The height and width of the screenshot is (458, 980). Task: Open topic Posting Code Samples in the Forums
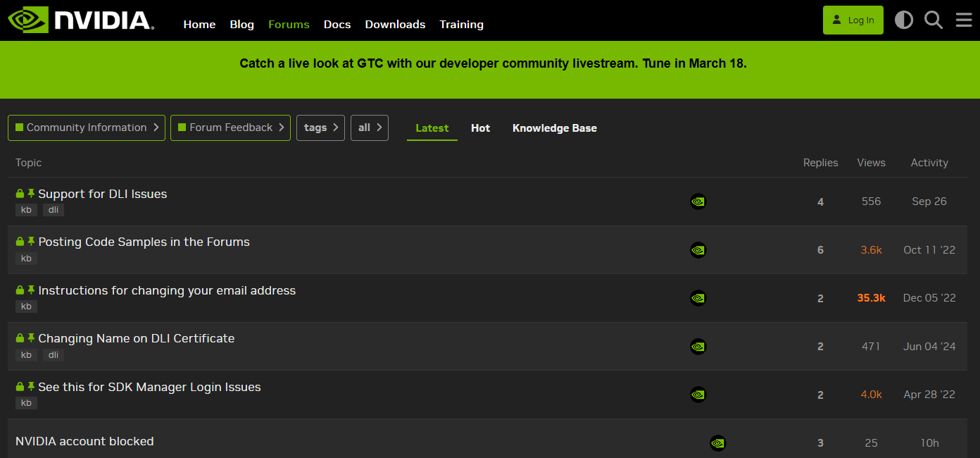tap(144, 242)
